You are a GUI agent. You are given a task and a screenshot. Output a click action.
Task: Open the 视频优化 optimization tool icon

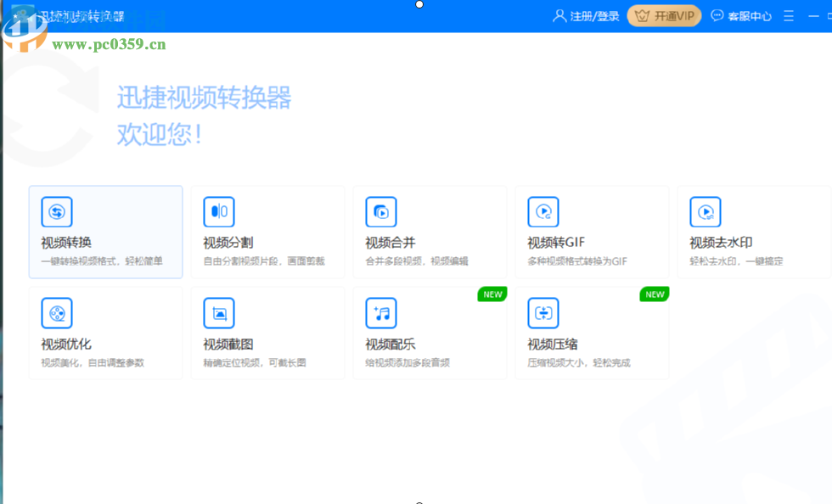(56, 313)
